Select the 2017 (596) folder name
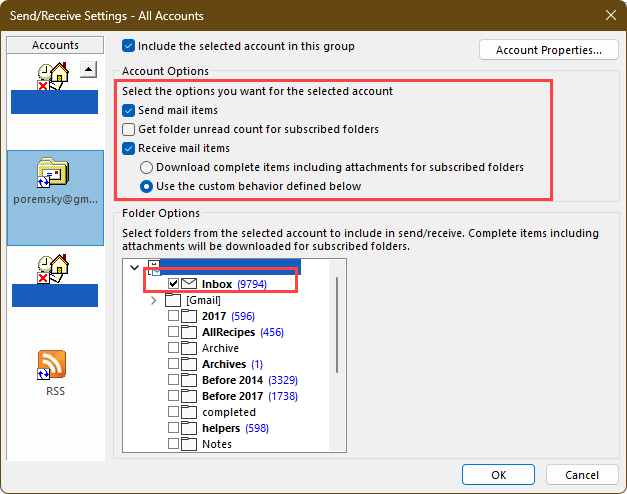This screenshot has height=494, width=627. [x=228, y=316]
